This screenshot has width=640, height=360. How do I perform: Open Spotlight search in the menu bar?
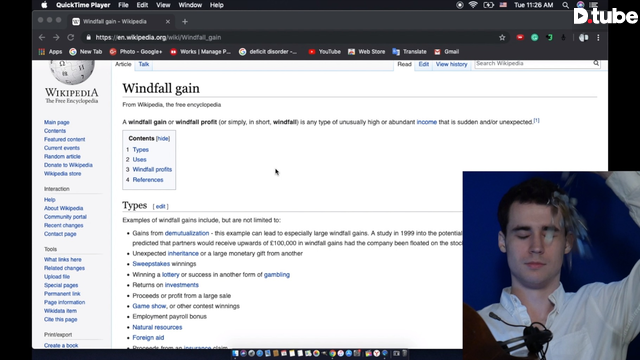tap(565, 5)
